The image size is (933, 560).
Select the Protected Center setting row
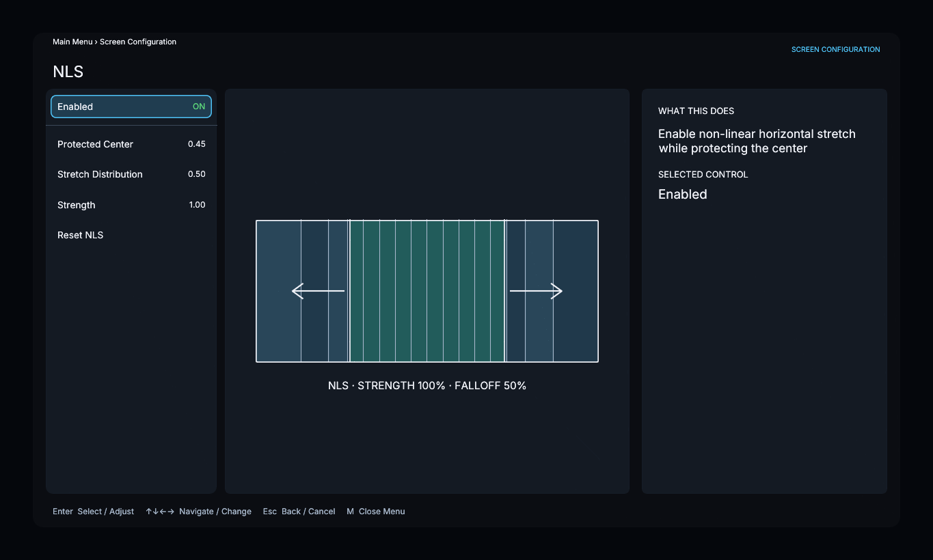pos(131,144)
